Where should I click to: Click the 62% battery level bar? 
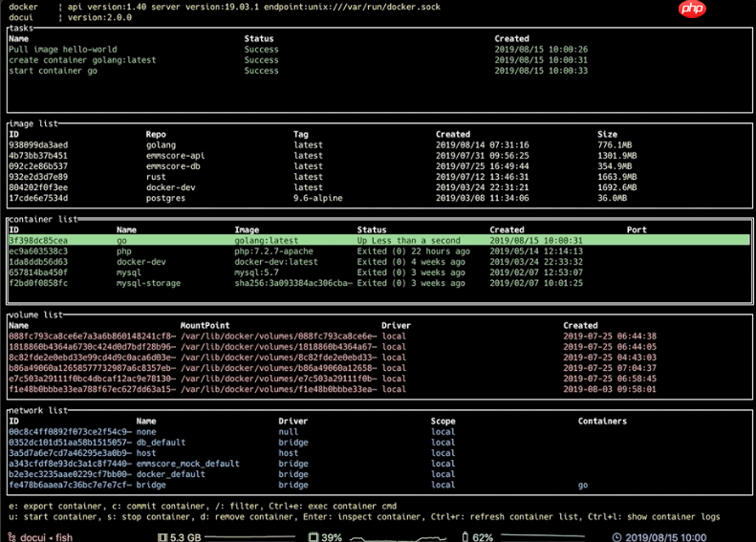pyautogui.click(x=543, y=536)
